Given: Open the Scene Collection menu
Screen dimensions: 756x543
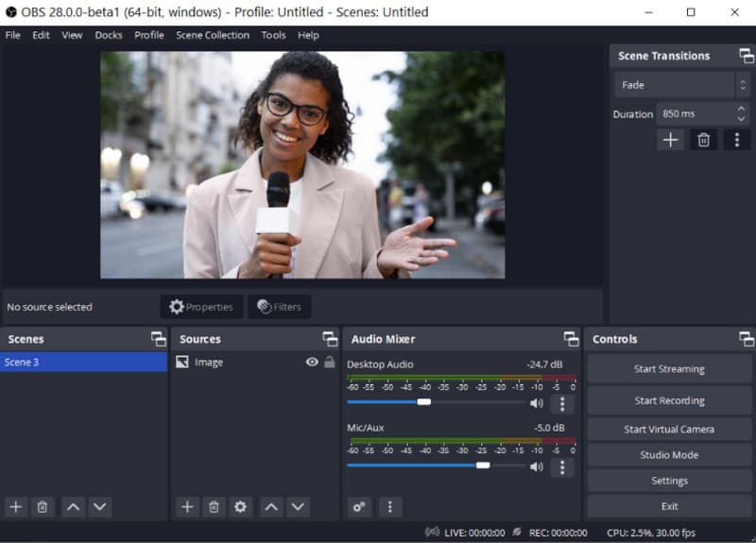Looking at the screenshot, I should pos(213,35).
